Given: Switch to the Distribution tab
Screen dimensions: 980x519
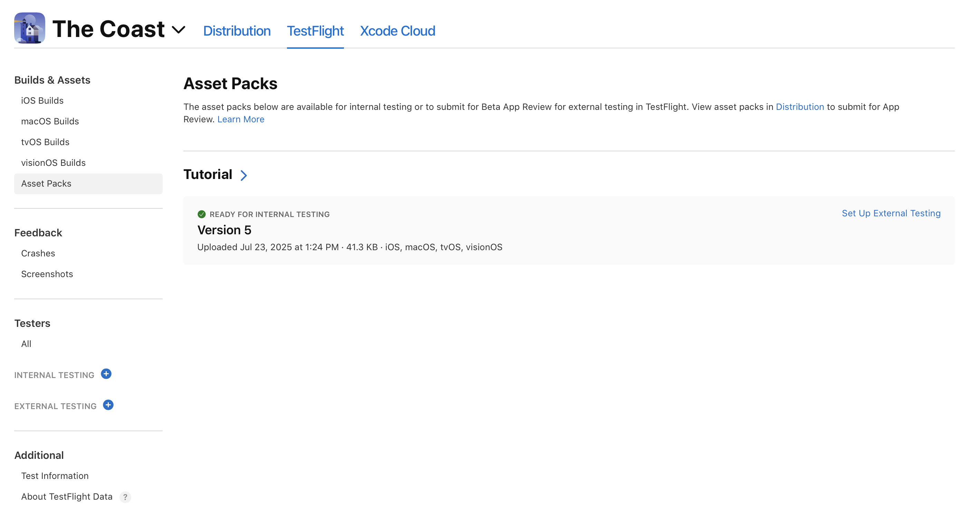Looking at the screenshot, I should tap(237, 31).
